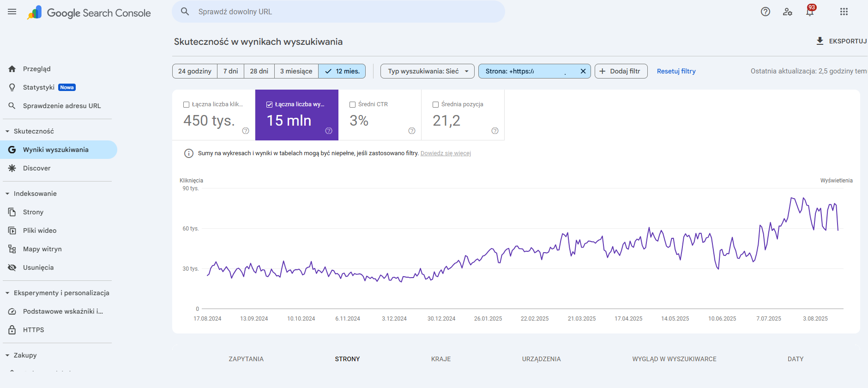Collapse the Skuteczność sidebar section

pos(7,131)
